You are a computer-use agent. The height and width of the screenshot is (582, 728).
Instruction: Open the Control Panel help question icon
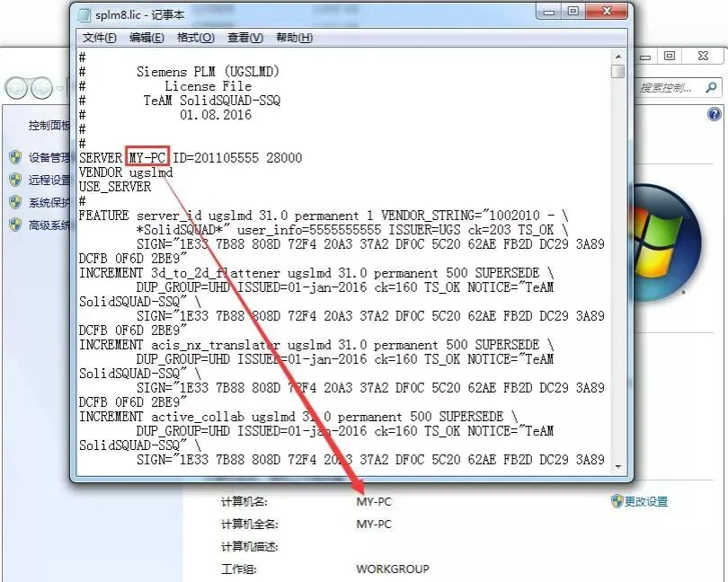click(715, 114)
